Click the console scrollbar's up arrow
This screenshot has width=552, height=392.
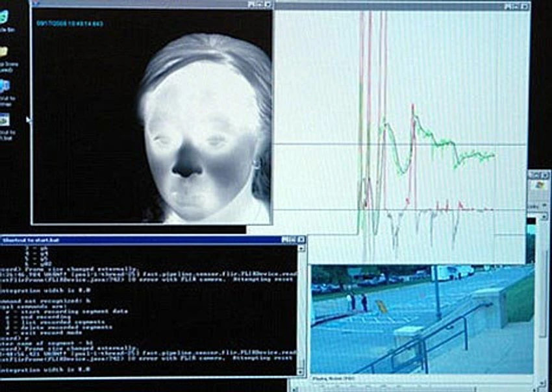(301, 249)
